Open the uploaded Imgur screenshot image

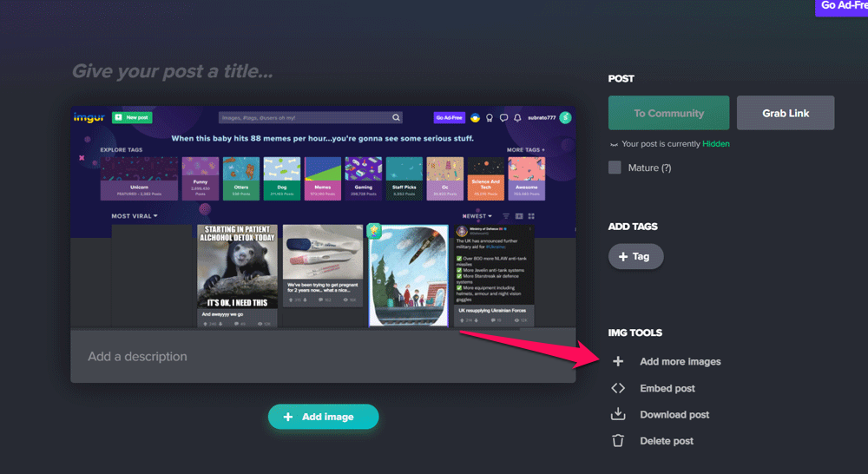pos(323,217)
